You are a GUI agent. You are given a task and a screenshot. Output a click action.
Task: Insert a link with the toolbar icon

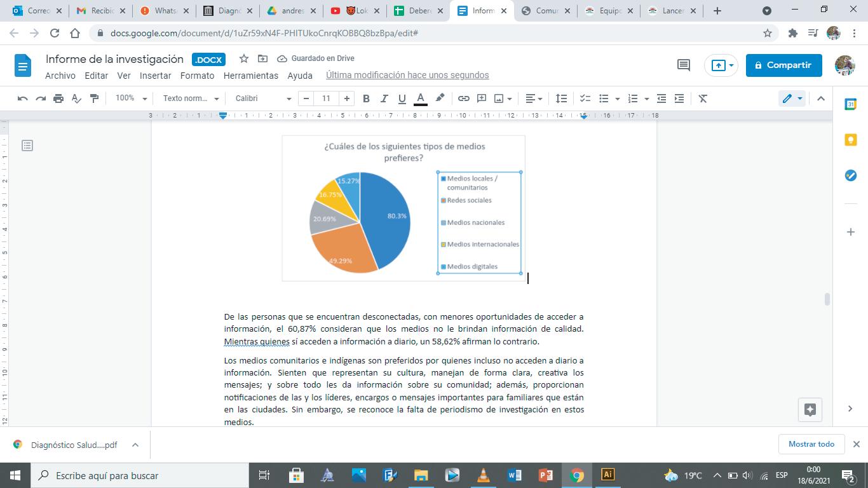click(x=464, y=98)
